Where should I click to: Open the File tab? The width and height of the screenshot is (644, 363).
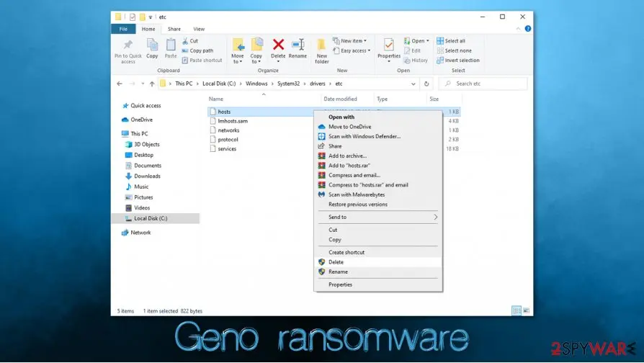click(123, 29)
